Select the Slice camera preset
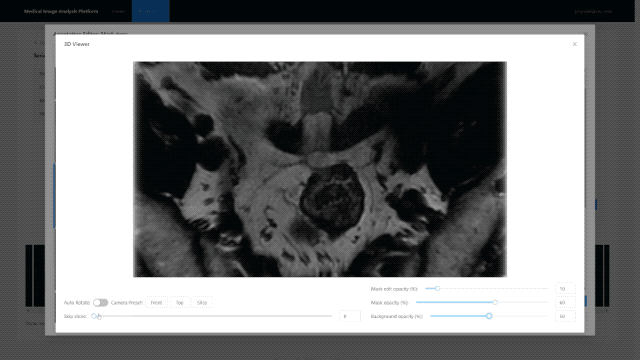 (x=202, y=302)
